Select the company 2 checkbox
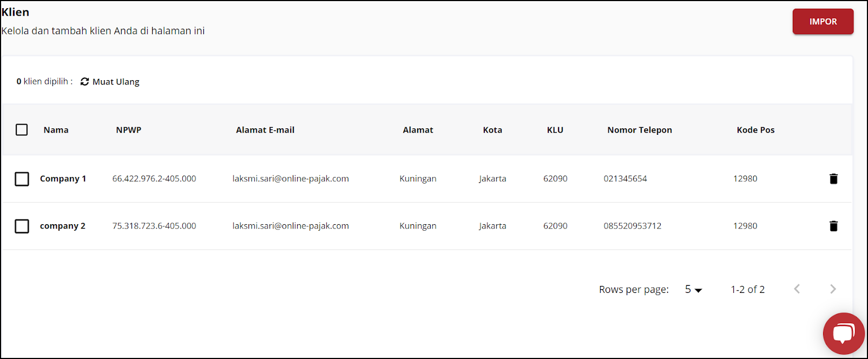 pos(22,226)
